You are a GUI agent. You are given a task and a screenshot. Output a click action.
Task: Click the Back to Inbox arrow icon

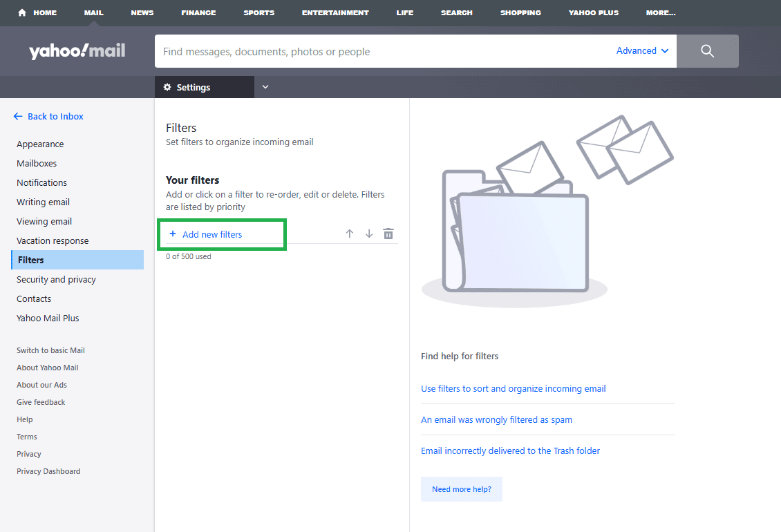pos(18,116)
